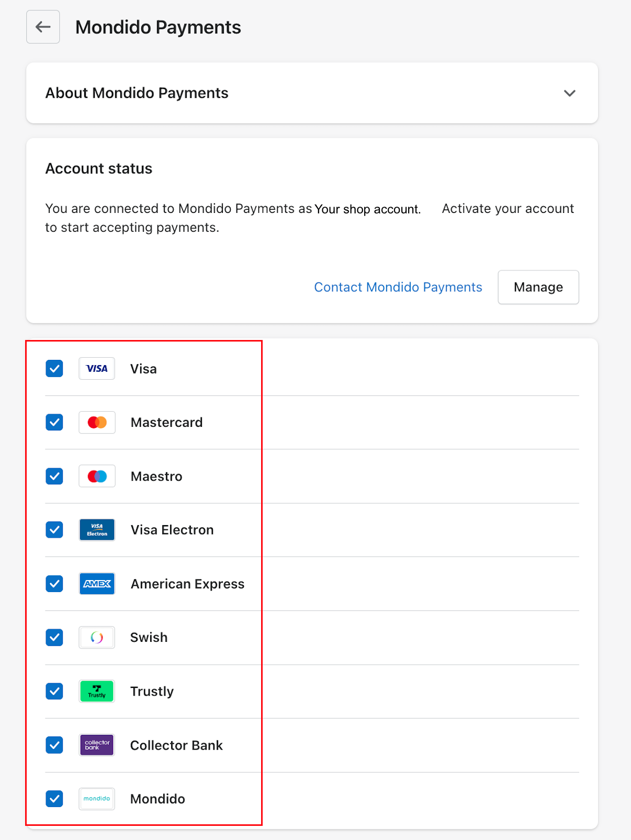Toggle the Trustly checkbox off
Image resolution: width=631 pixels, height=840 pixels.
54,691
